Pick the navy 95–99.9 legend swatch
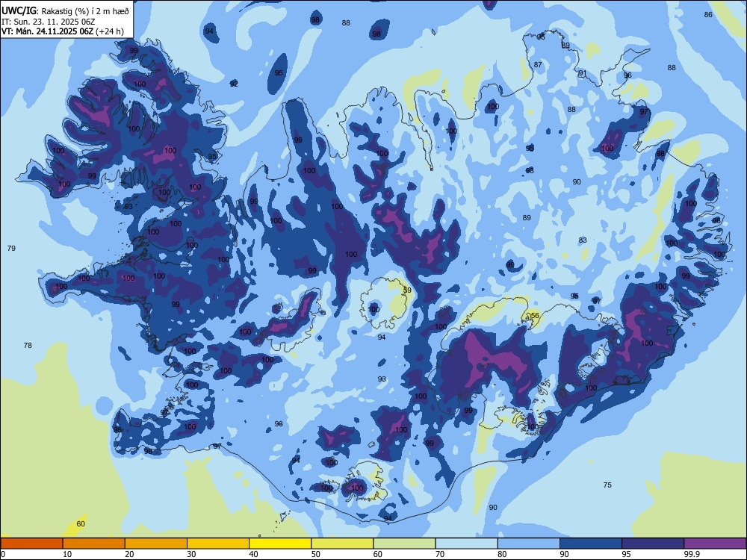This screenshot has width=747, height=560. click(x=653, y=544)
